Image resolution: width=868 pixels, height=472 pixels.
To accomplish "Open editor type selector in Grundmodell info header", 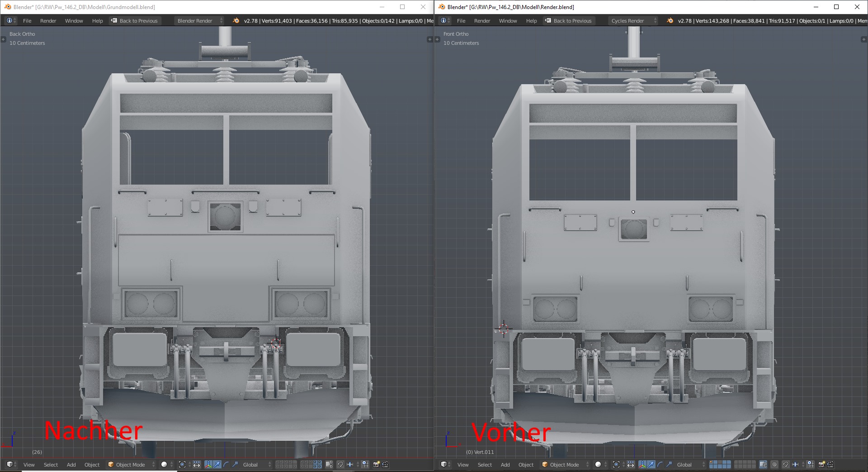I will (x=11, y=21).
